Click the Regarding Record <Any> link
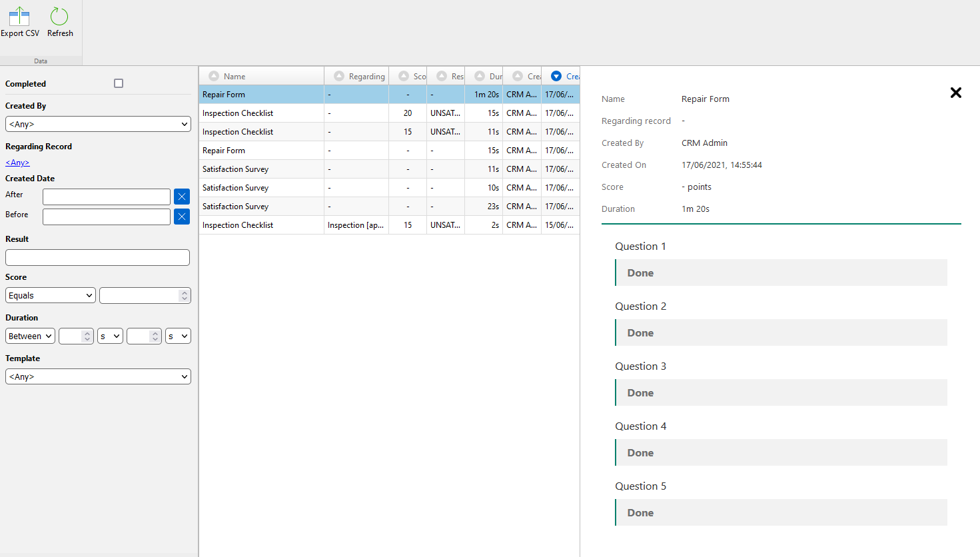This screenshot has width=980, height=557. pos(17,163)
